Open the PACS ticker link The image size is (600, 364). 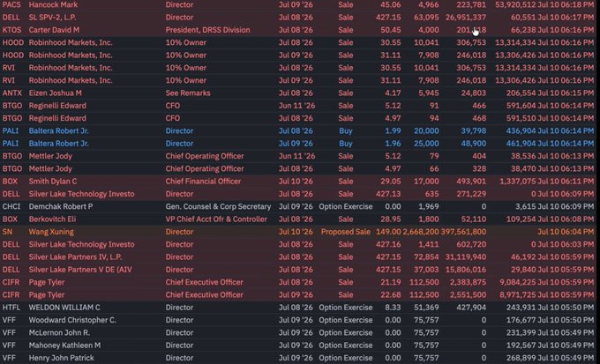[x=13, y=4]
